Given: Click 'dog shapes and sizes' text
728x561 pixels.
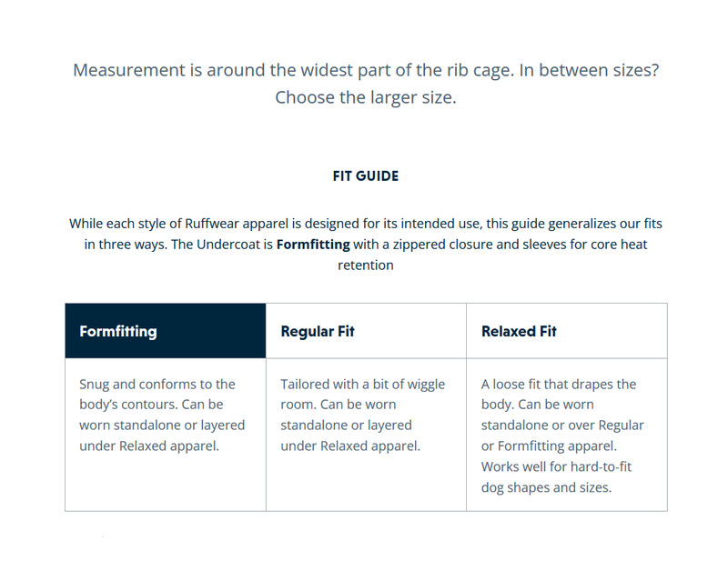Looking at the screenshot, I should pyautogui.click(x=547, y=487).
